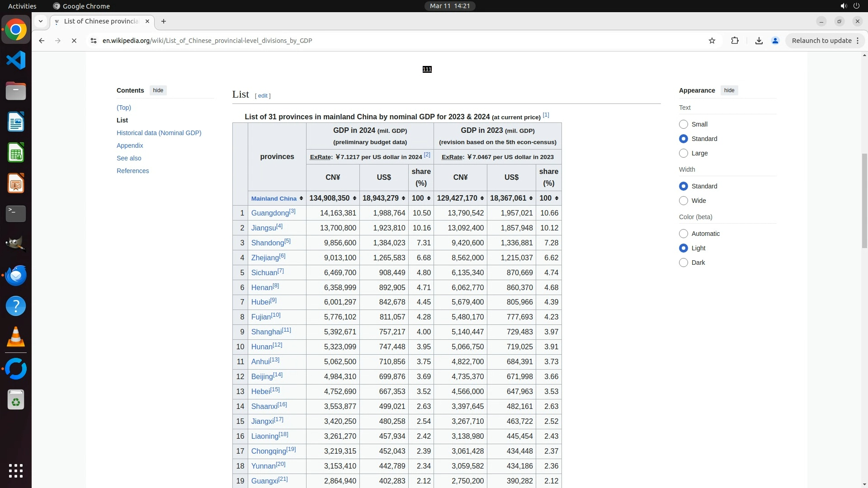The width and height of the screenshot is (868, 488).
Task: Launch Visual Studio Code from dock
Action: (16, 60)
